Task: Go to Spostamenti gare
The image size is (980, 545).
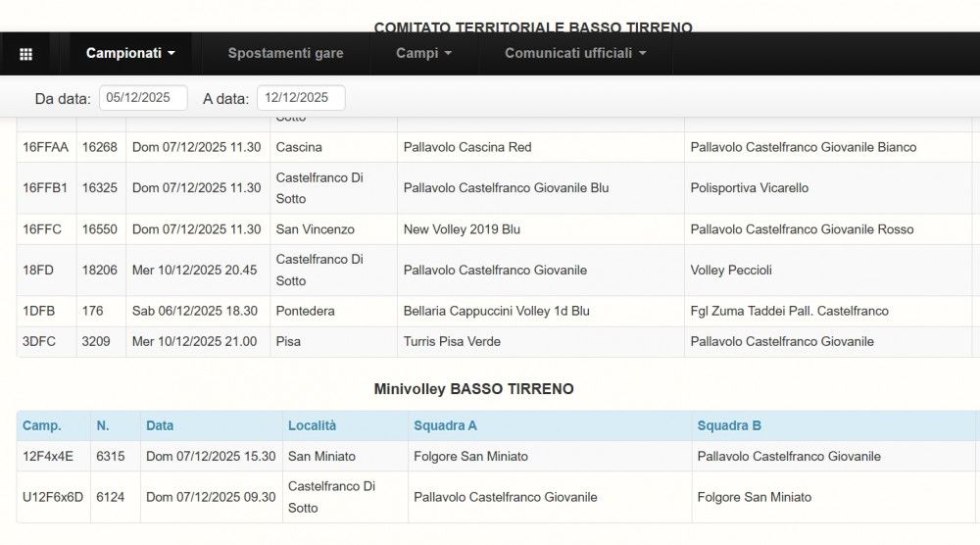Action: click(285, 54)
